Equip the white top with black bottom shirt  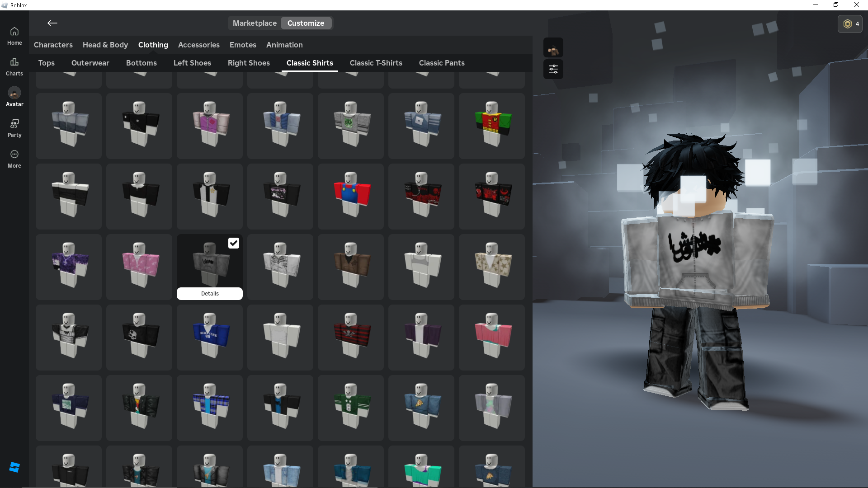pos(69,197)
